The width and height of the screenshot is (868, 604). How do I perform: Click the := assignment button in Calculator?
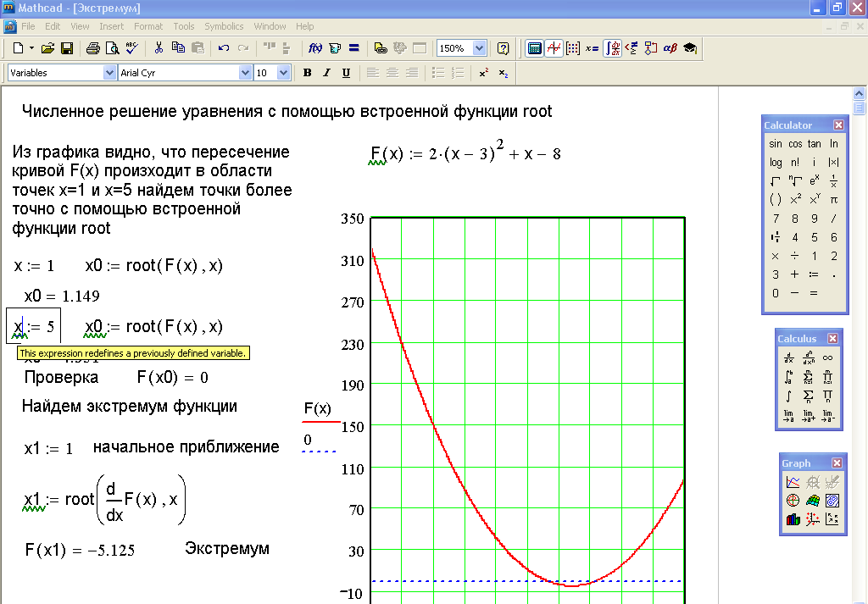pos(814,274)
